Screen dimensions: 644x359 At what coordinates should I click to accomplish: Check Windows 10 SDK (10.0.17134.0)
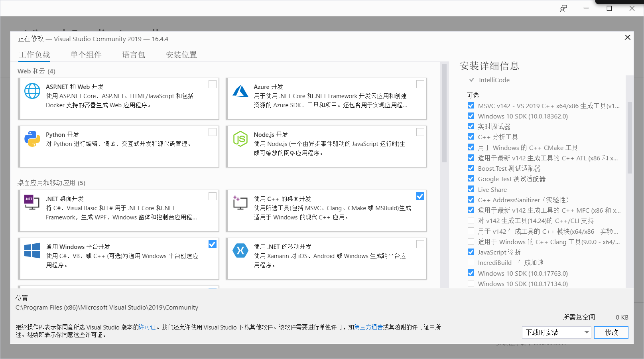click(471, 283)
